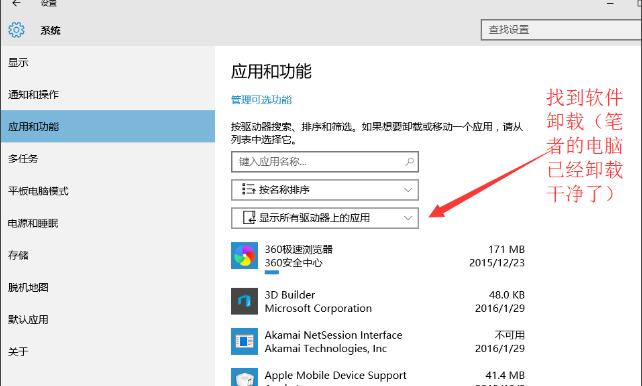Click the 360极速浏览器 app icon
This screenshot has width=642, height=386.
click(244, 255)
